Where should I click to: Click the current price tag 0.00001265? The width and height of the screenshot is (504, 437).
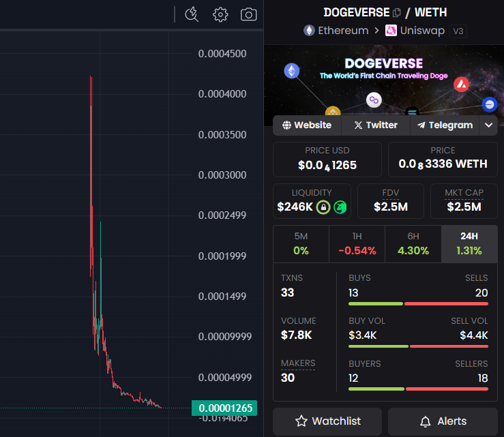(x=224, y=408)
